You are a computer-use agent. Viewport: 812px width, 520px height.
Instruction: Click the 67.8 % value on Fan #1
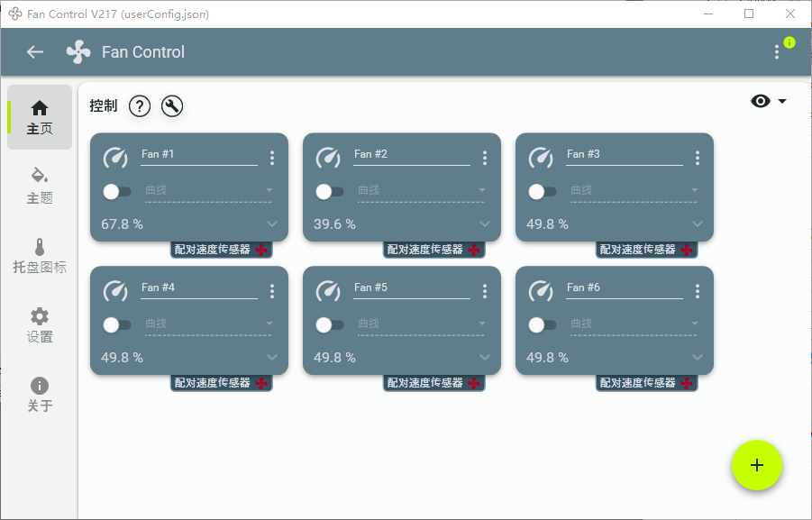(123, 224)
